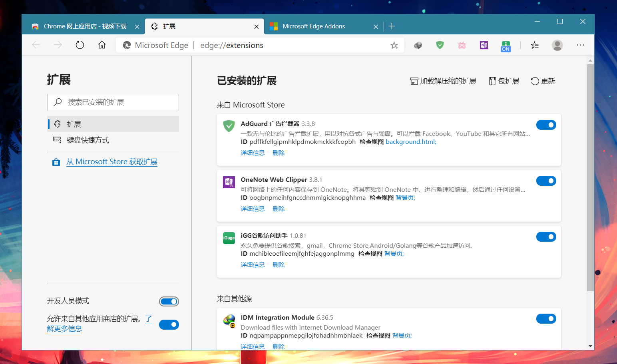
Task: Open 详细信息 for iGG谷歌访问助手
Action: tap(253, 265)
